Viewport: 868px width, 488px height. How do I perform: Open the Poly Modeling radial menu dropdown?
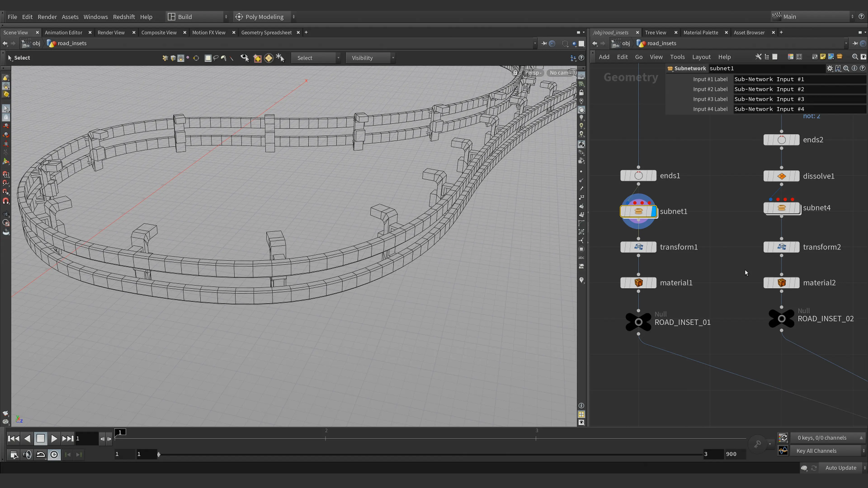(265, 17)
